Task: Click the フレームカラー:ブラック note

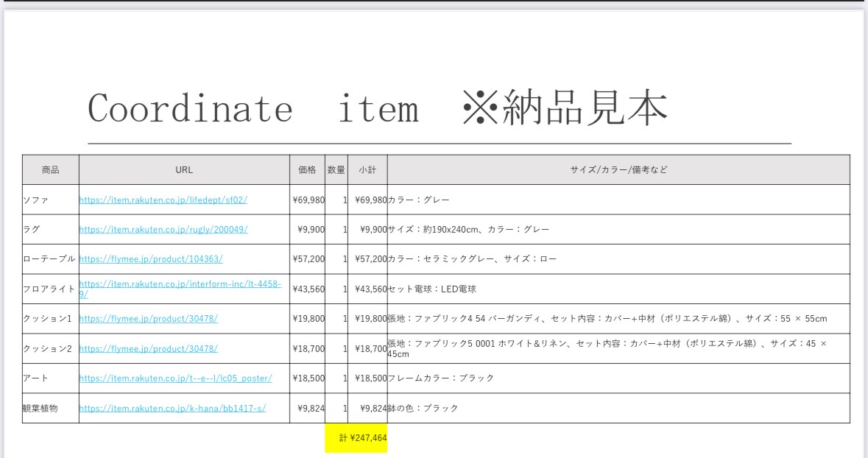Action: [441, 378]
